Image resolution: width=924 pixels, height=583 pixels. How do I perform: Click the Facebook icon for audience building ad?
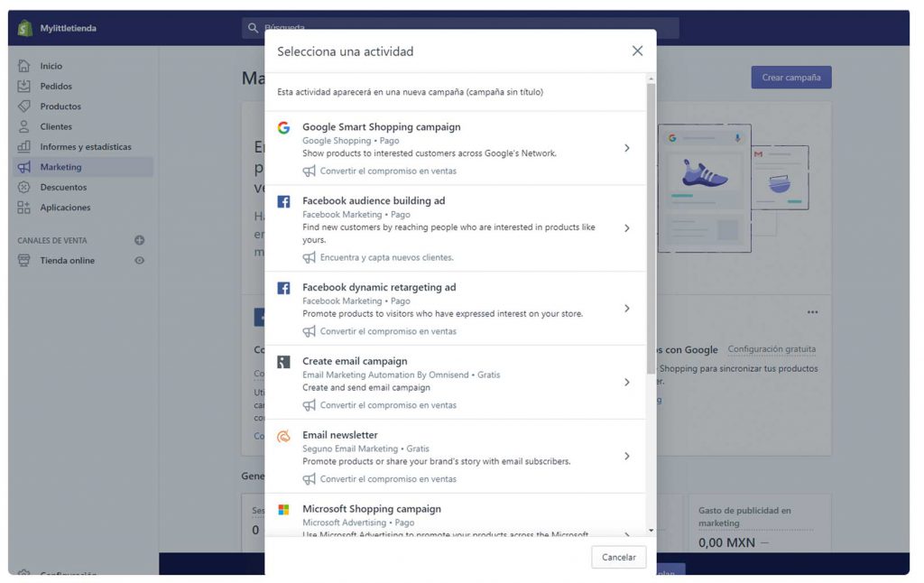[283, 201]
